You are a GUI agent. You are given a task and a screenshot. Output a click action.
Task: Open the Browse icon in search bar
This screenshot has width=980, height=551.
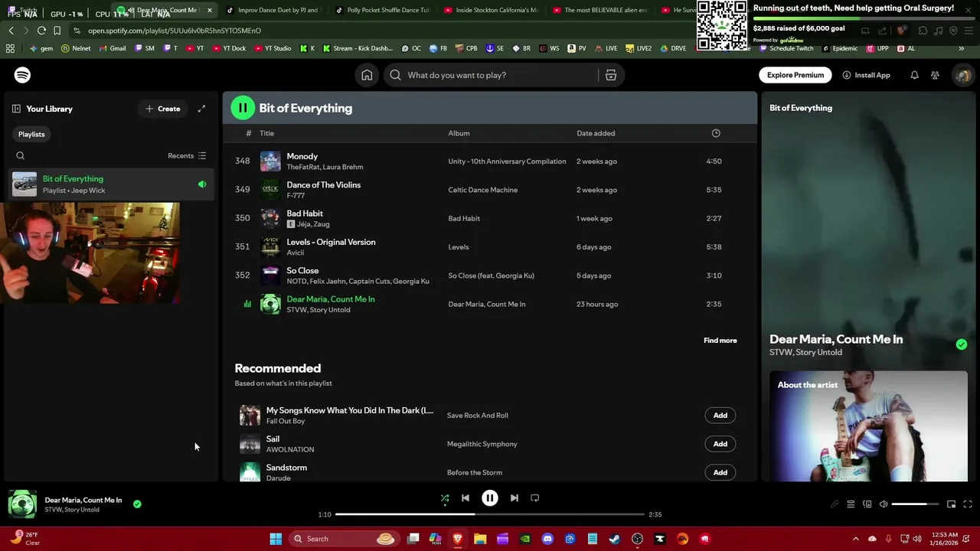point(611,75)
